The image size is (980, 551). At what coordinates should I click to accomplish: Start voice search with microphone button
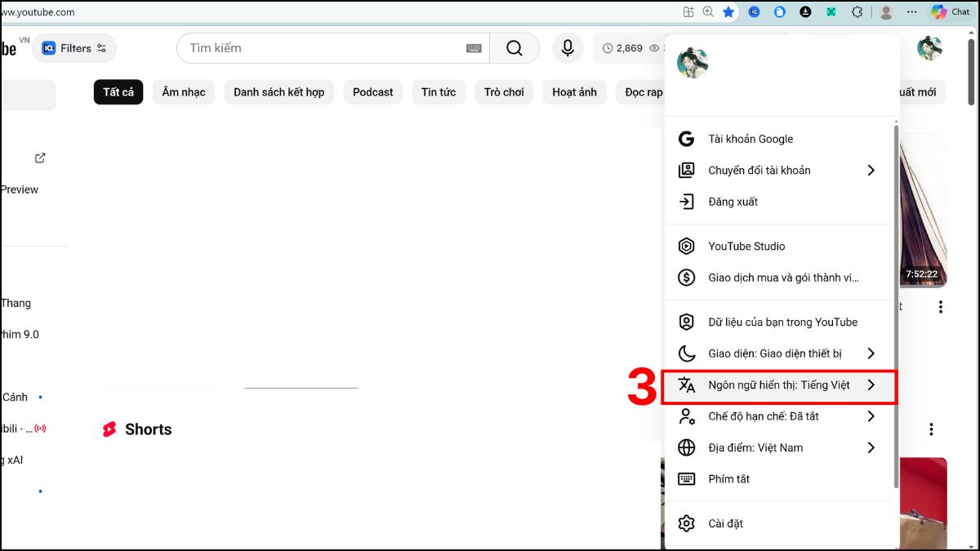568,48
